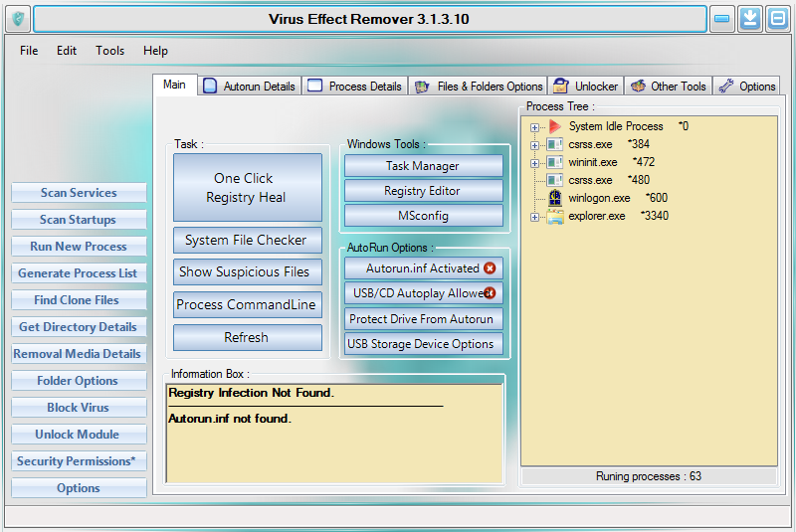Open Folder Options from the sidebar
This screenshot has width=796, height=532.
click(79, 381)
